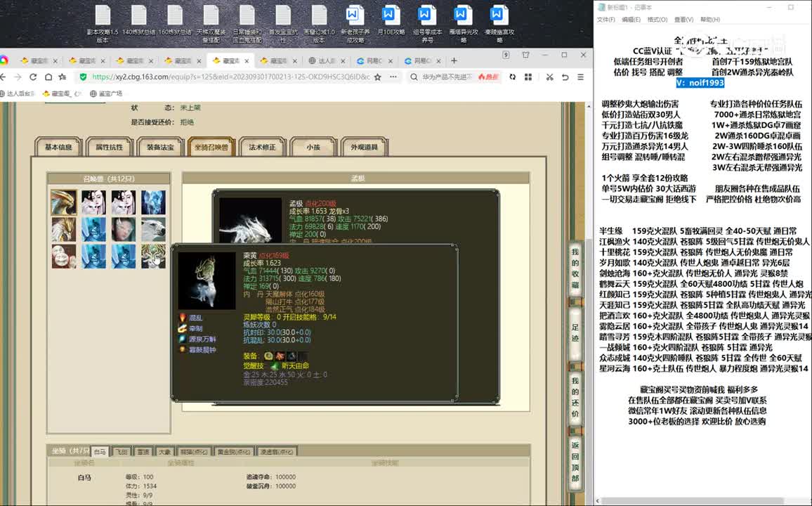Click the bookmark star in address bar
This screenshot has height=506, width=812.
coord(377,77)
